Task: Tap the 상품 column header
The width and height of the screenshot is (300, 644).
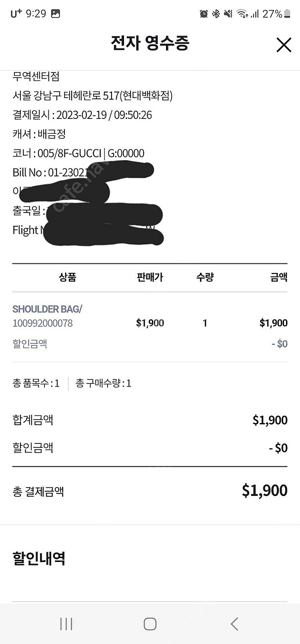Action: click(67, 277)
